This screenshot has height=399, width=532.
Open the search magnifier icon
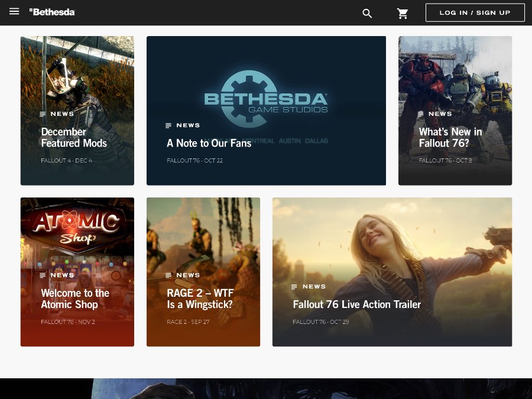367,12
